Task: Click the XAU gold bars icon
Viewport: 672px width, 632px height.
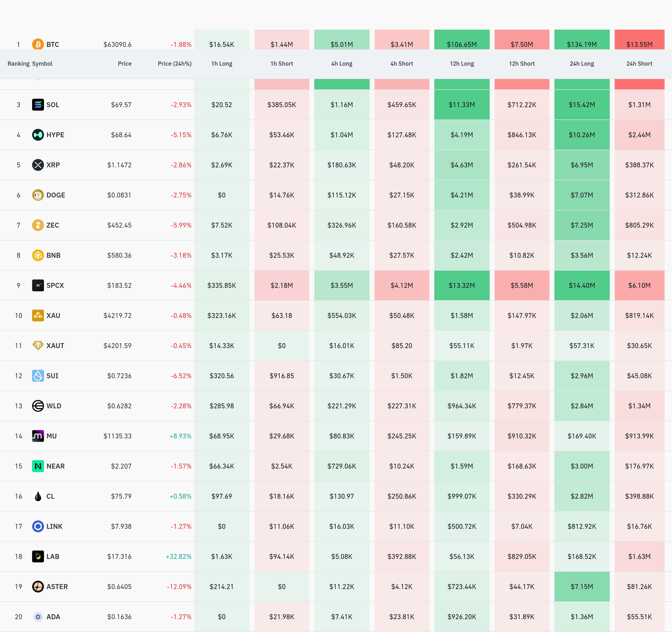Action: tap(38, 316)
